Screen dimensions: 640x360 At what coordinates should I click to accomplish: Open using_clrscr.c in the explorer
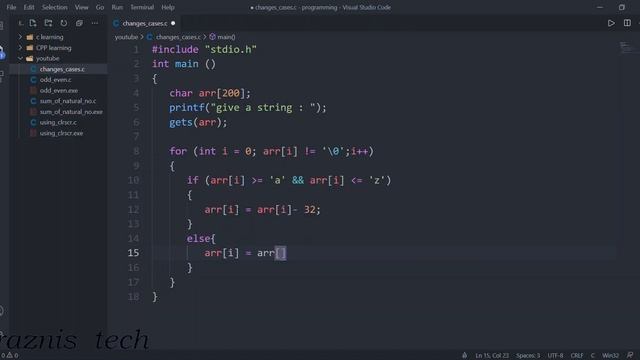click(58, 122)
